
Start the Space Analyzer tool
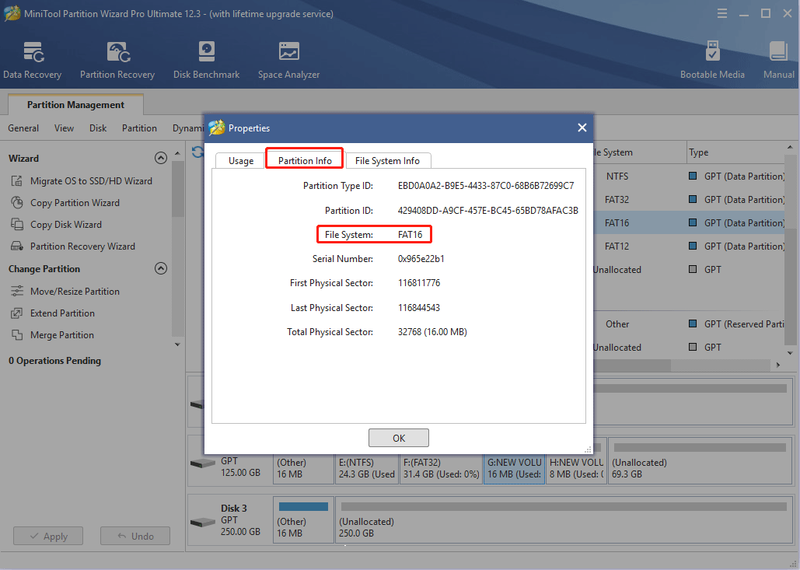click(x=289, y=60)
